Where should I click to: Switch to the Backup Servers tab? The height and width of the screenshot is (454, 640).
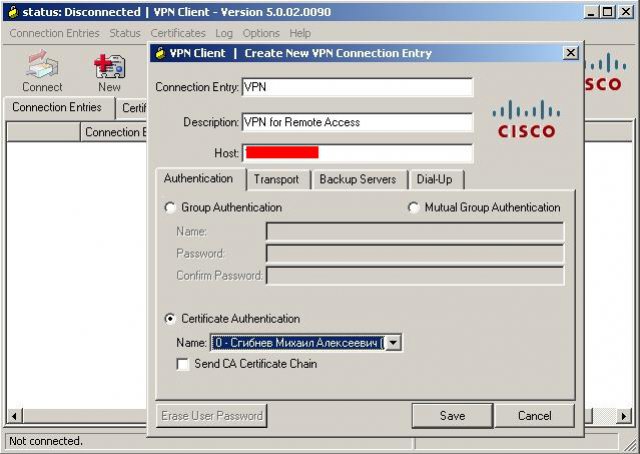(x=358, y=180)
